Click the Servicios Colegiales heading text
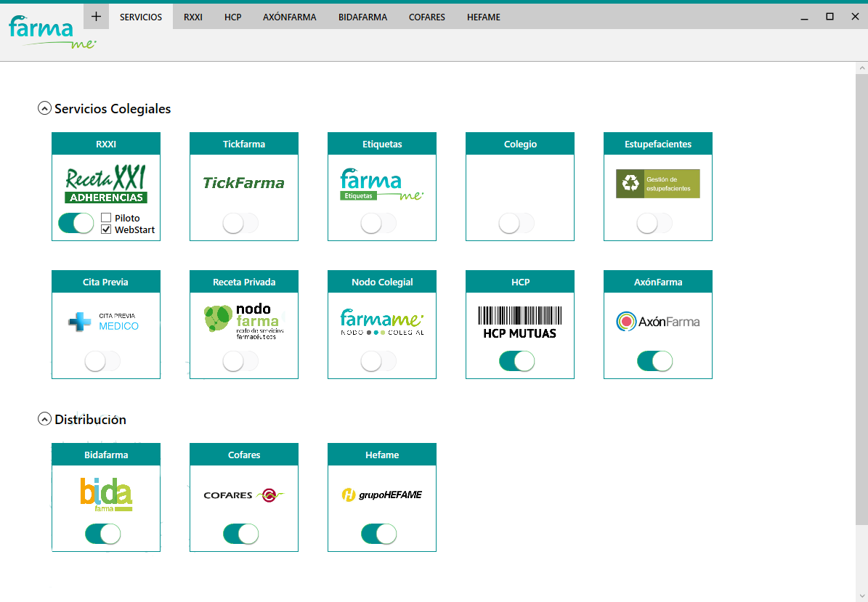 (113, 108)
